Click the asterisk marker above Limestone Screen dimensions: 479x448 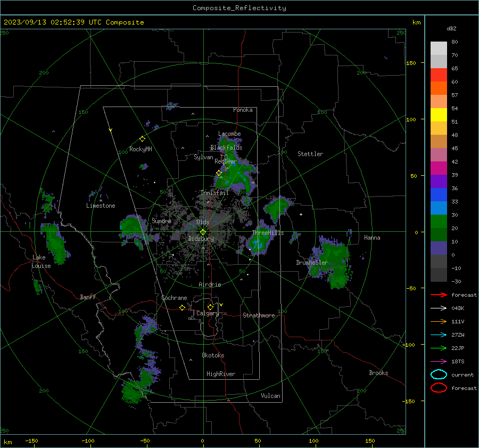101,201
